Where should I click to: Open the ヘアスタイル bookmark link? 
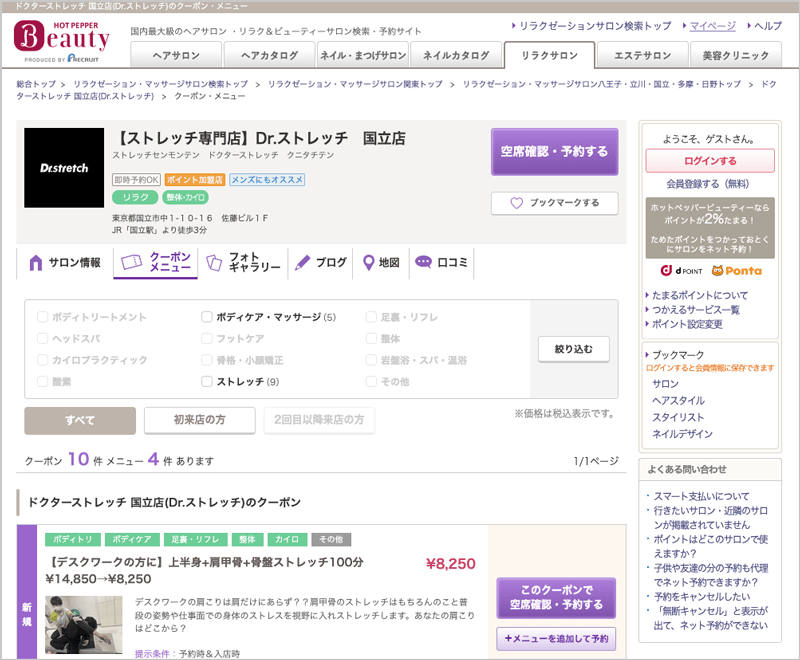(x=678, y=400)
